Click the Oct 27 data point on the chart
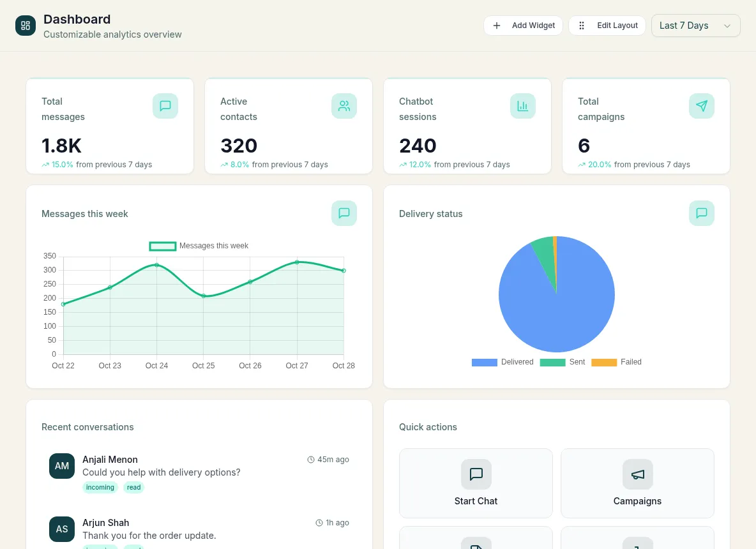756x549 pixels. coord(297,262)
